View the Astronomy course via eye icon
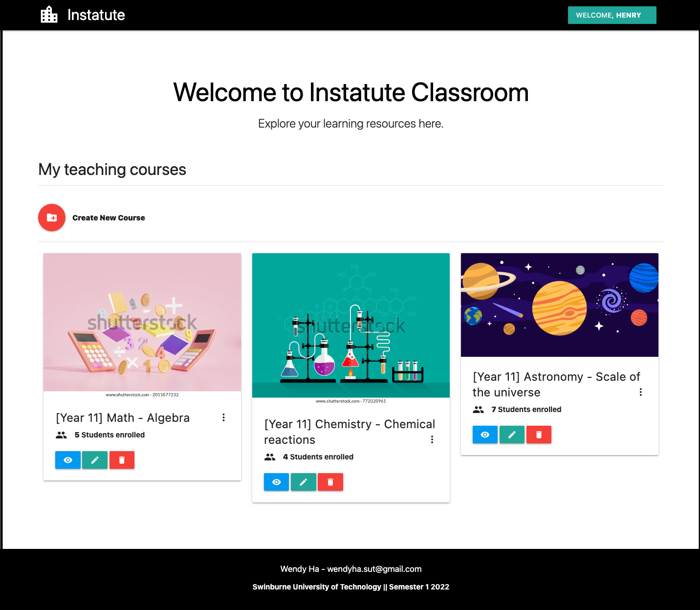The height and width of the screenshot is (610, 700). click(485, 435)
